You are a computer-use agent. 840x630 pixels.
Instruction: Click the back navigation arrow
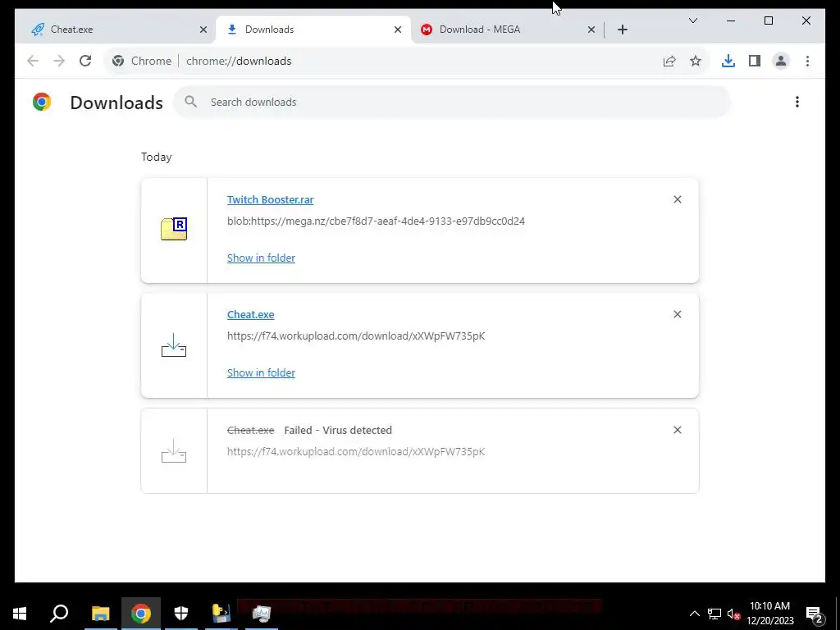33,61
